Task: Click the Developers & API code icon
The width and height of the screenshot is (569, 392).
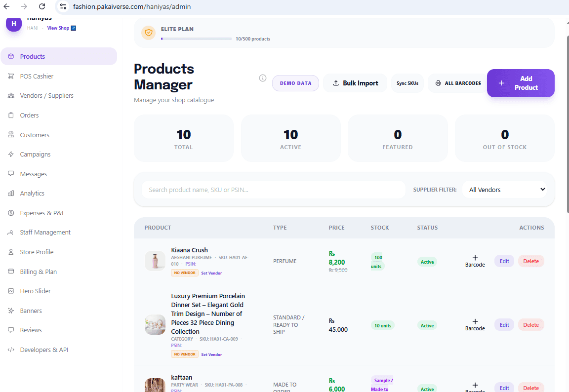Action: click(11, 350)
